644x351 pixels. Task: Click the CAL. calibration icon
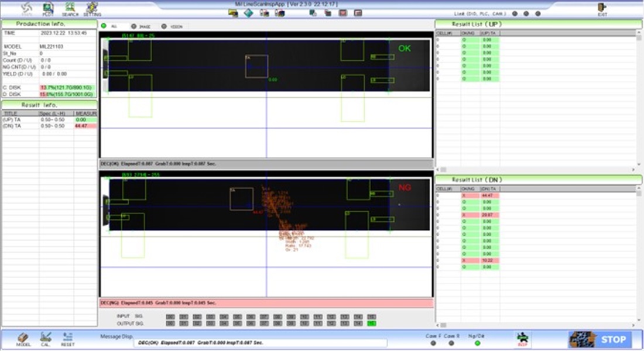(x=45, y=338)
